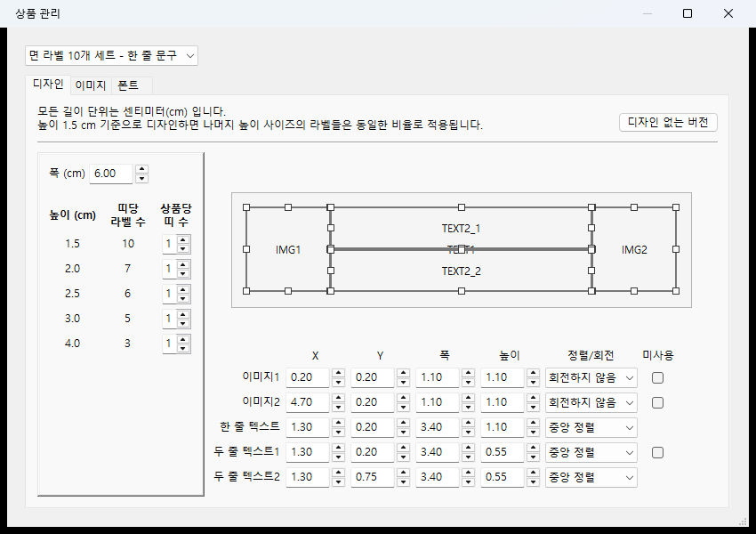Increase 이미지1 X value
Viewport: 756px width, 534px height.
tap(339, 374)
